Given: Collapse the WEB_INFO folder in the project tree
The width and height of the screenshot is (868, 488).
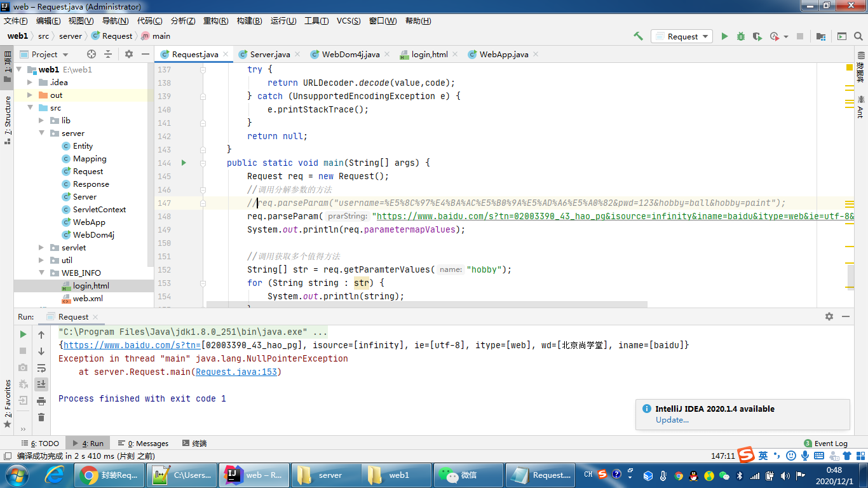Looking at the screenshot, I should point(41,273).
